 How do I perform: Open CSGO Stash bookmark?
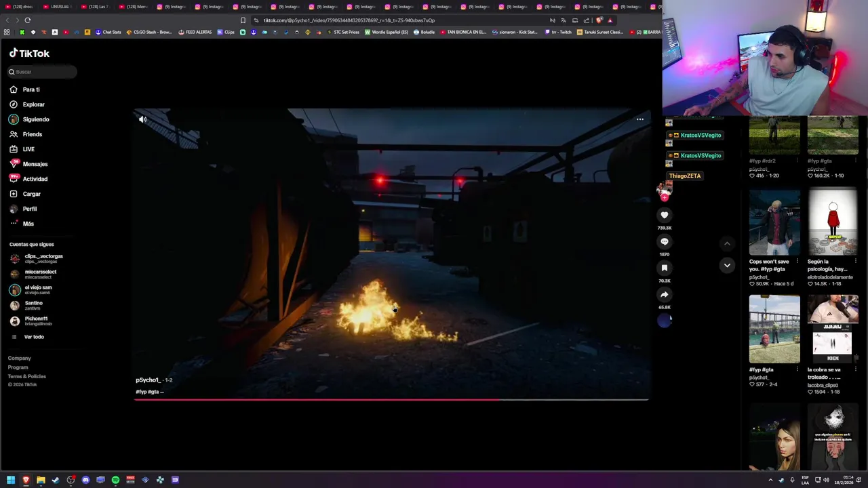pos(149,32)
